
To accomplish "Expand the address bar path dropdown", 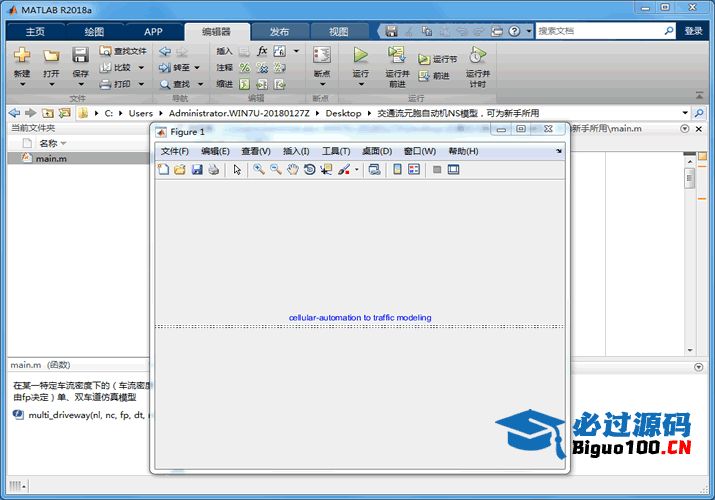I will (x=685, y=113).
